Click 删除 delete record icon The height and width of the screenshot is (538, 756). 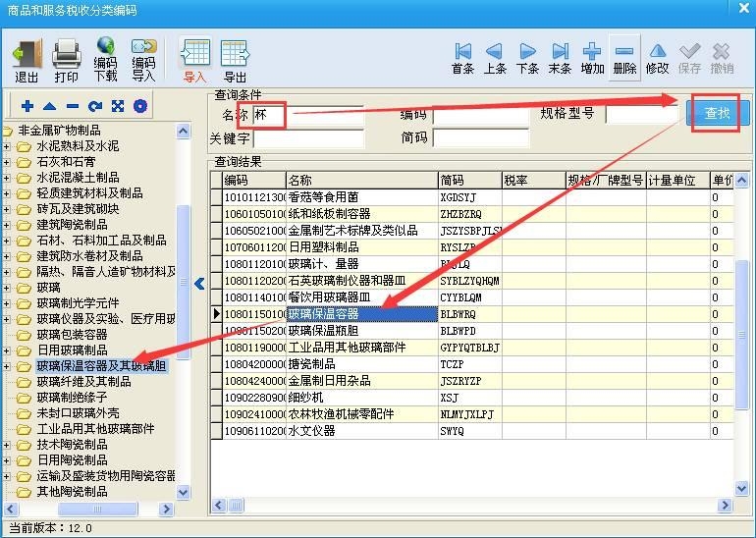(624, 58)
